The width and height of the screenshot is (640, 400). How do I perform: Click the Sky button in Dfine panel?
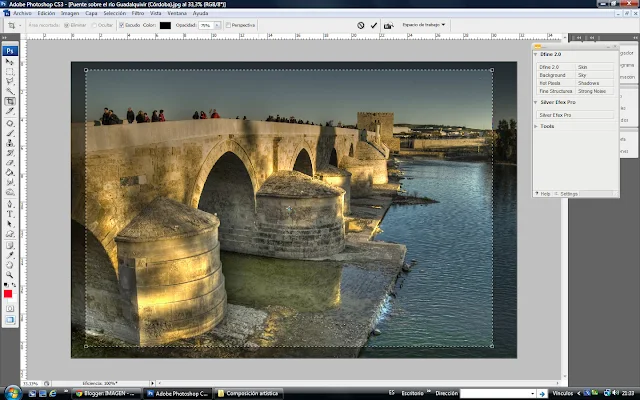pyautogui.click(x=595, y=75)
